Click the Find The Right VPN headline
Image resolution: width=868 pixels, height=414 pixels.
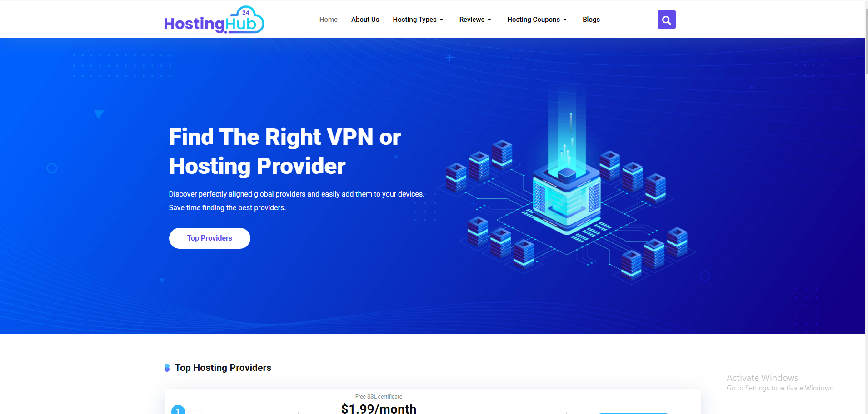[x=284, y=151]
